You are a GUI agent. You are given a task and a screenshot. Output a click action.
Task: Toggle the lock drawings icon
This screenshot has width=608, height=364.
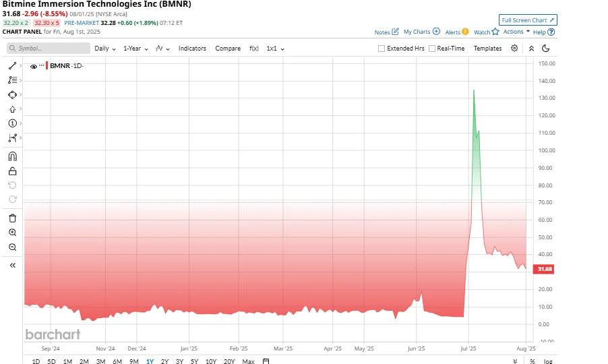(12, 171)
